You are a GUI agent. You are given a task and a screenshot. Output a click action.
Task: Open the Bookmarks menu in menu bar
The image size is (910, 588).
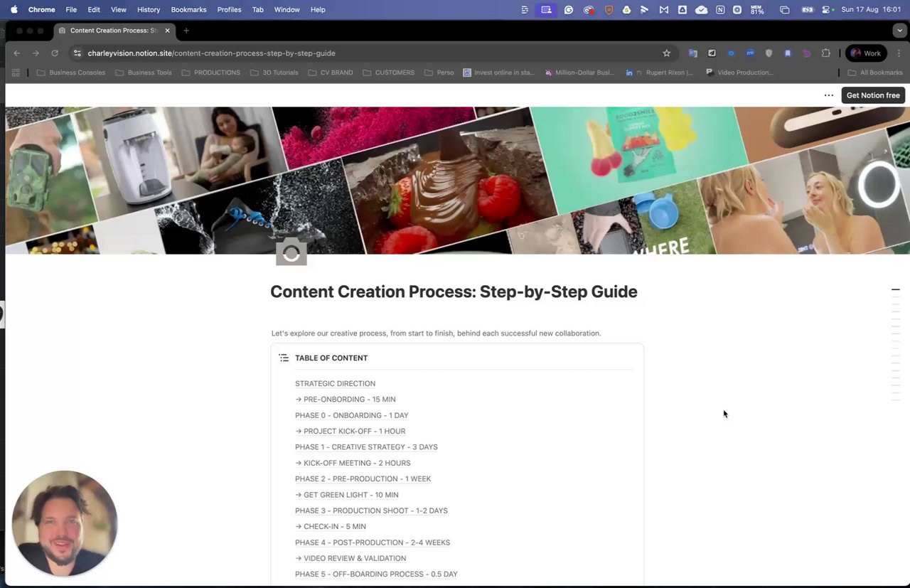pos(188,10)
